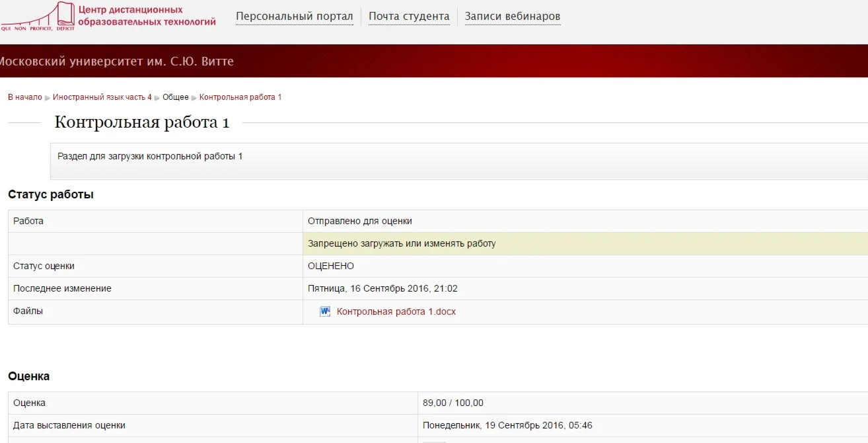The image size is (868, 443).
Task: Click yellow Запрещено загружать notice row
Action: pos(585,243)
